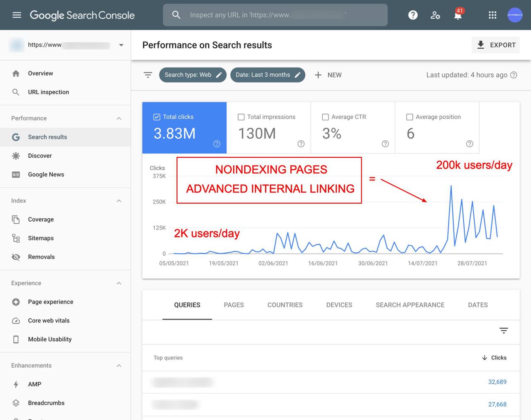Screen dimensions: 531x420
Task: Open the Google apps grid
Action: [x=492, y=15]
